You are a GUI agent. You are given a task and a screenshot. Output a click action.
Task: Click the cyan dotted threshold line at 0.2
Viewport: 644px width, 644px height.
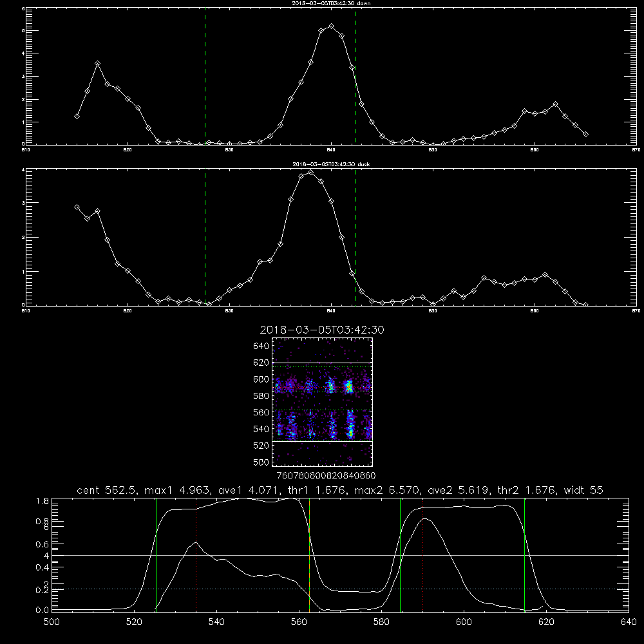point(340,589)
